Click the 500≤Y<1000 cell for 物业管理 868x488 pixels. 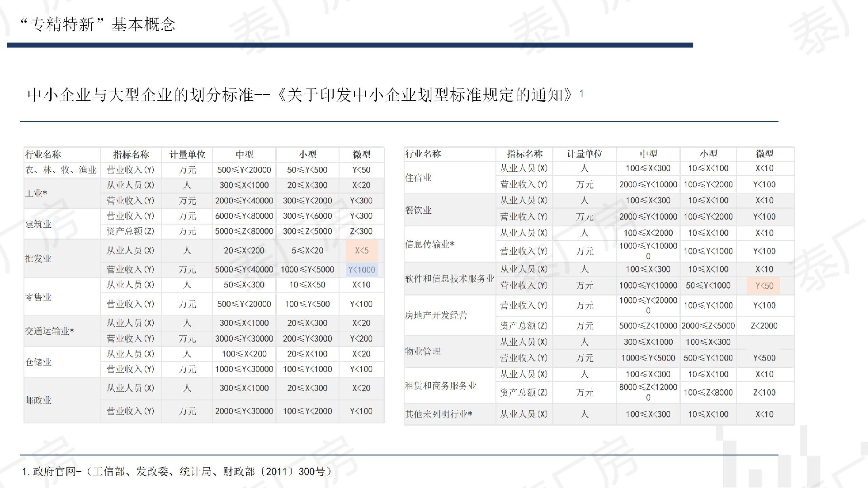tap(708, 358)
